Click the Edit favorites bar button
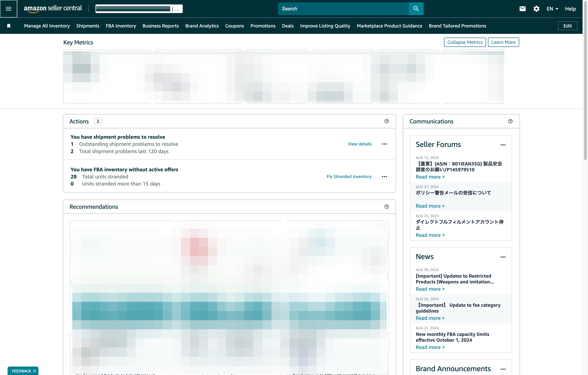 [567, 26]
